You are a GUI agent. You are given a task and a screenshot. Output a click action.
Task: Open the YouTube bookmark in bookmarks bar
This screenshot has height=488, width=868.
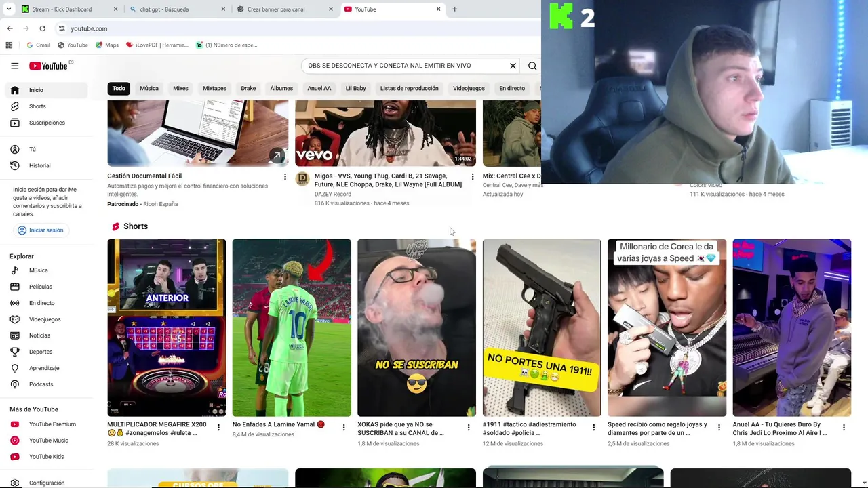click(x=73, y=45)
